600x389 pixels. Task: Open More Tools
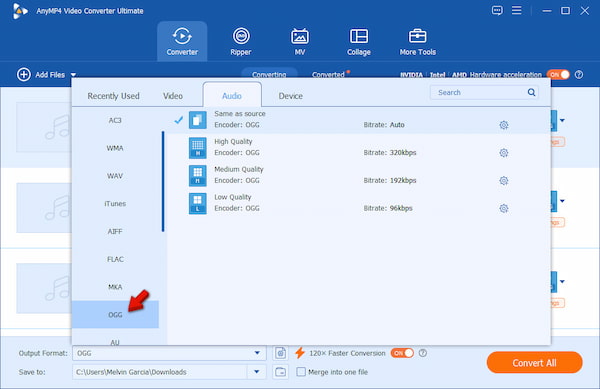point(417,41)
